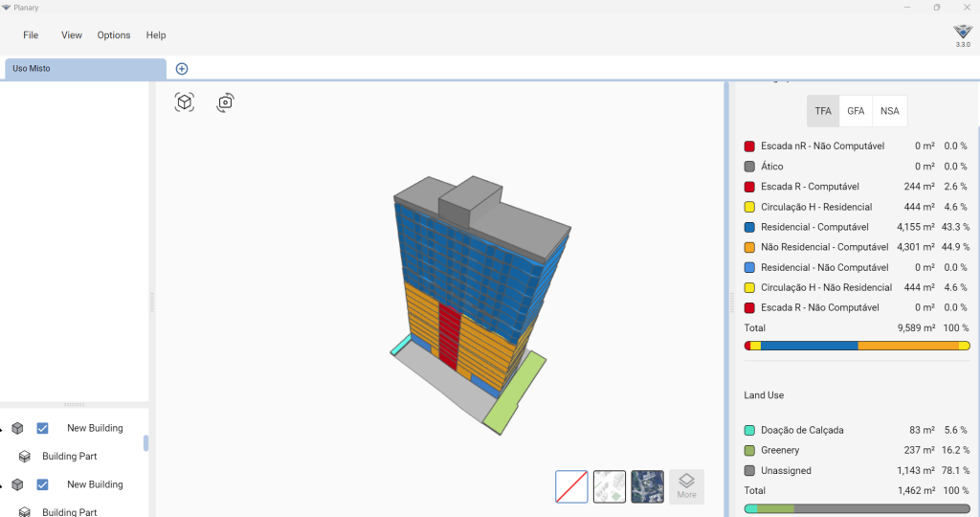The image size is (980, 517).
Task: Click the Escada nR - Não Computável color swatch
Action: [749, 146]
